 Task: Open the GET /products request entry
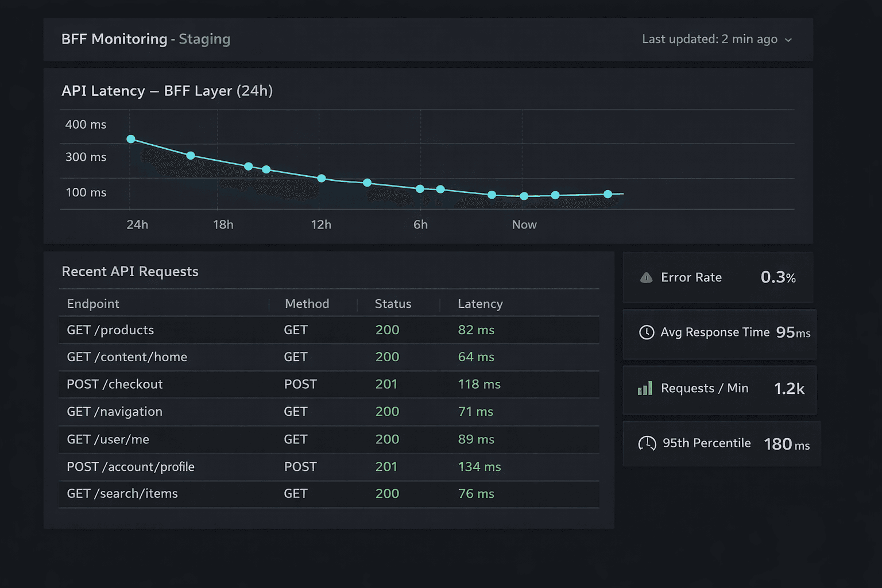coord(110,330)
